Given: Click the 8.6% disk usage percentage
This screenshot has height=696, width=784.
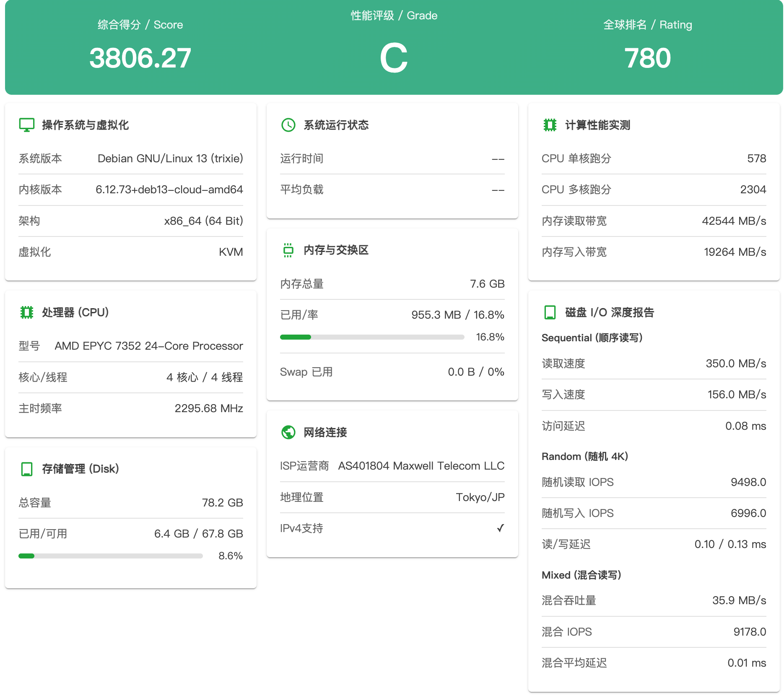Looking at the screenshot, I should coord(231,556).
